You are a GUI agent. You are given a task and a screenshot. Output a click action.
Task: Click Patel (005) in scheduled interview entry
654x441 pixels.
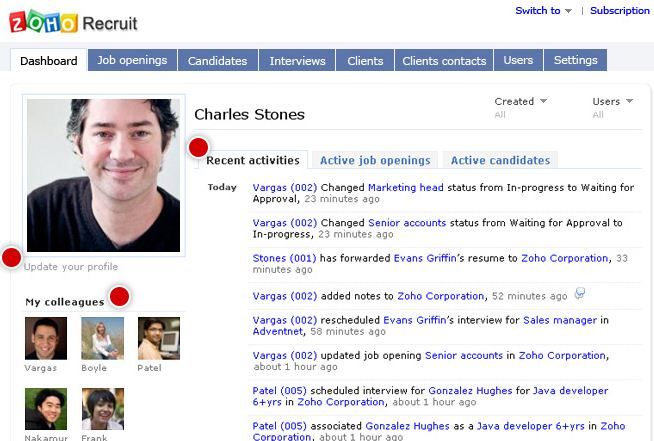[x=279, y=391]
